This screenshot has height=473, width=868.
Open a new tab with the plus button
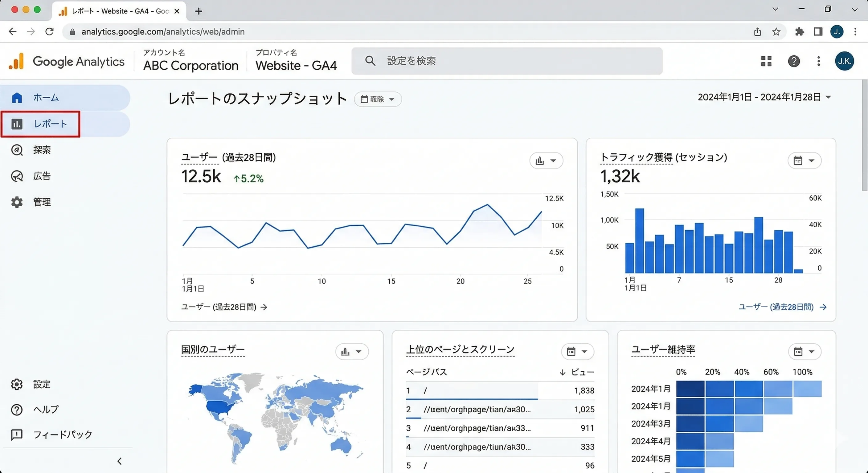click(199, 11)
